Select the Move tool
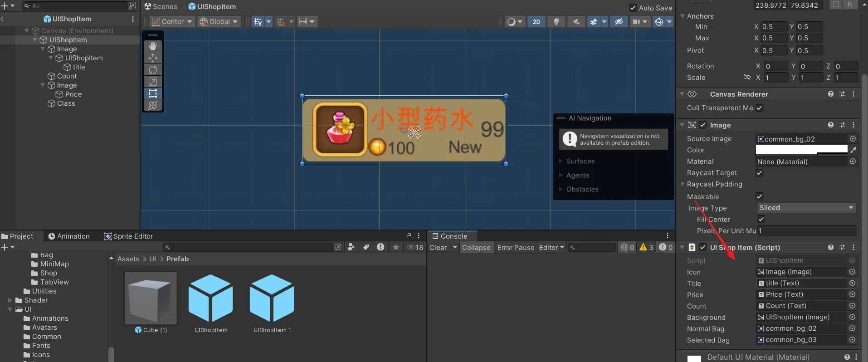 point(153,58)
